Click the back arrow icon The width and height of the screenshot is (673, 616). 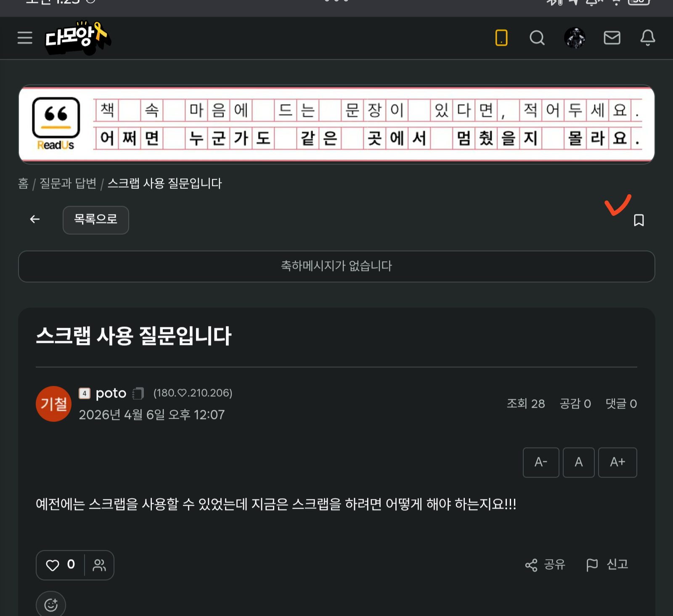point(35,219)
